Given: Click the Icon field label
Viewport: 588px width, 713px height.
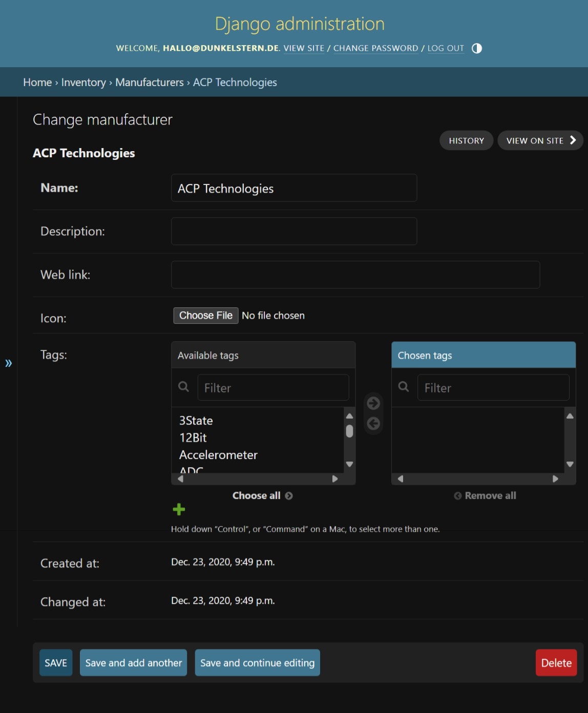Looking at the screenshot, I should 53,319.
